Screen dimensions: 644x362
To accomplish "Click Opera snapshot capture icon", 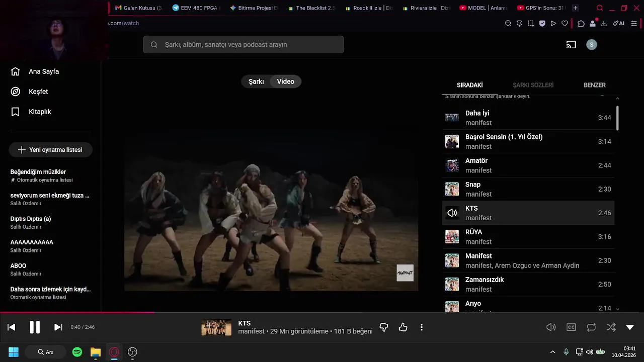I will click(531, 23).
